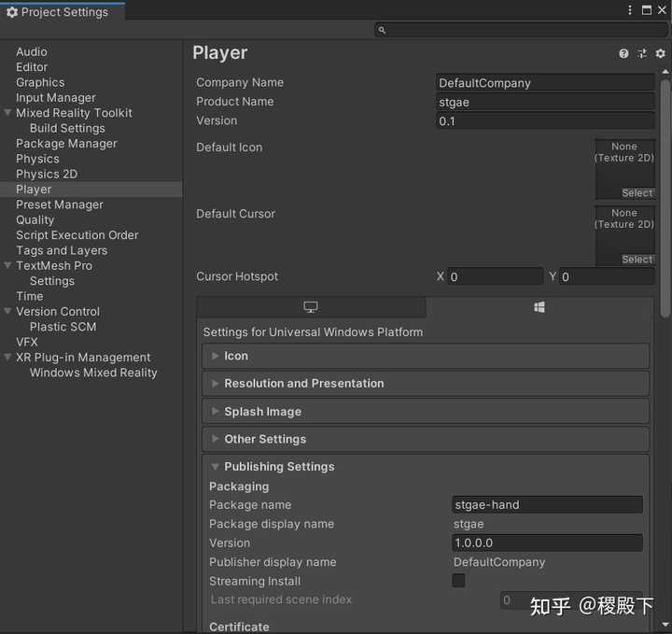
Task: Click the scroll up arrow of Player panel
Action: [x=665, y=72]
